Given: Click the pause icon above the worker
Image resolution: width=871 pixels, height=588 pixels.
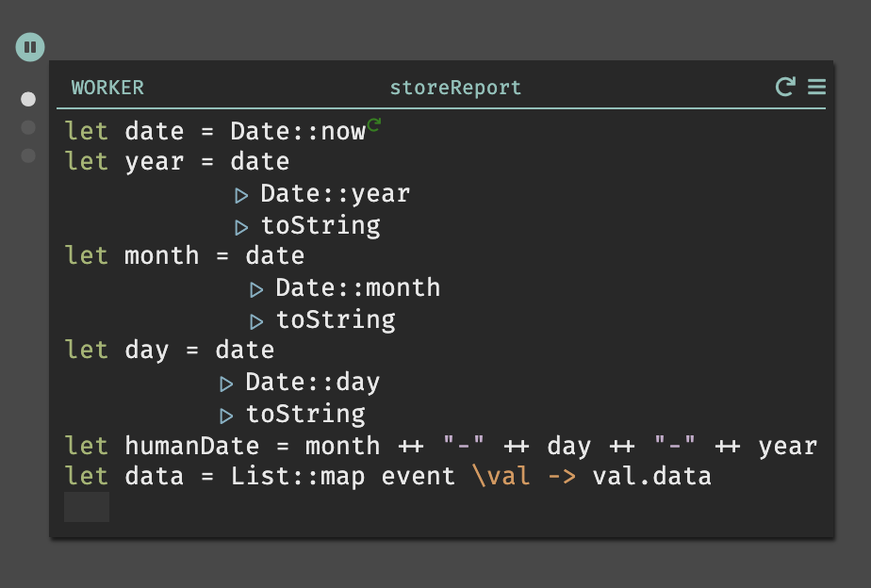Looking at the screenshot, I should [30, 47].
